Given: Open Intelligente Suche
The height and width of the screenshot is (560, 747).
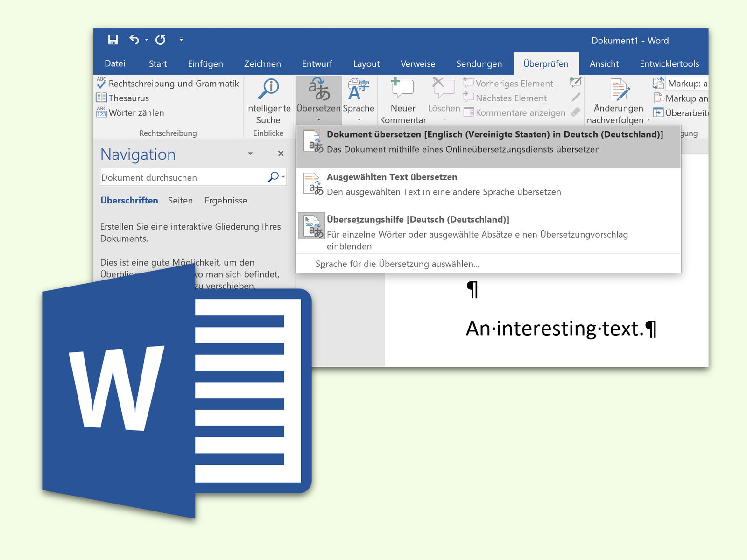Looking at the screenshot, I should (268, 101).
